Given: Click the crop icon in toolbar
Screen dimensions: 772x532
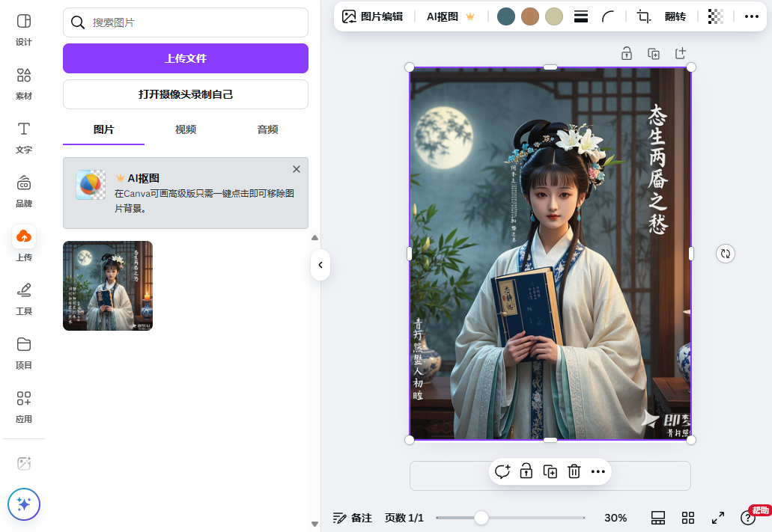Looking at the screenshot, I should pos(643,16).
